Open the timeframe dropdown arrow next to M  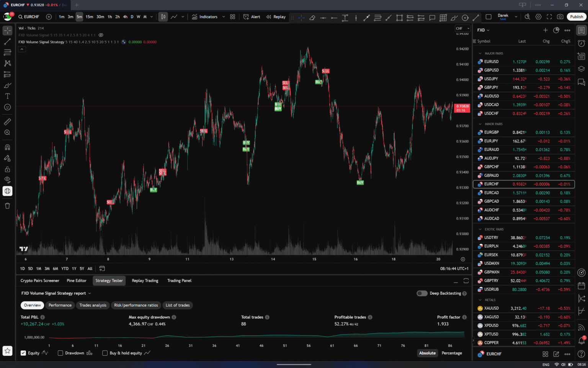tap(151, 17)
